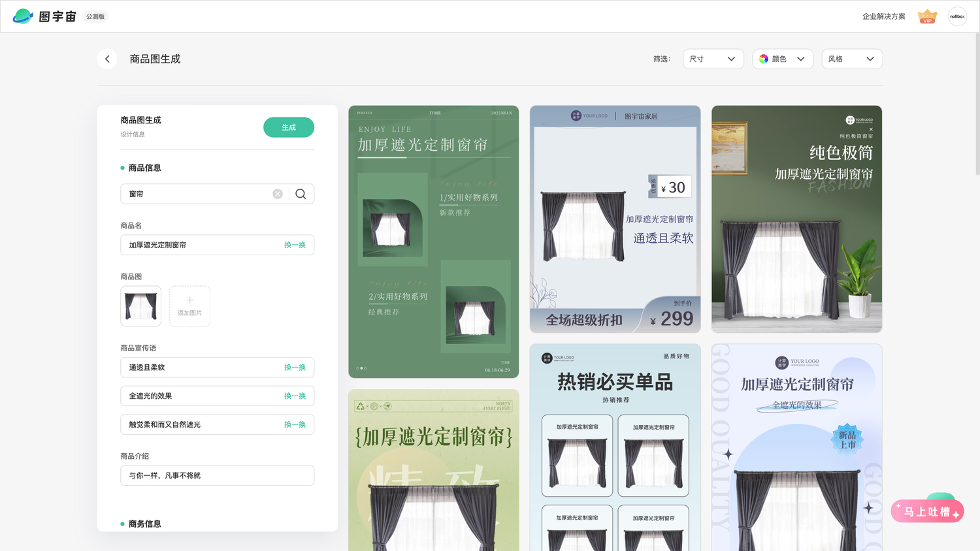The height and width of the screenshot is (551, 980).
Task: Click the 设计信息 subtitle
Action: (x=133, y=134)
